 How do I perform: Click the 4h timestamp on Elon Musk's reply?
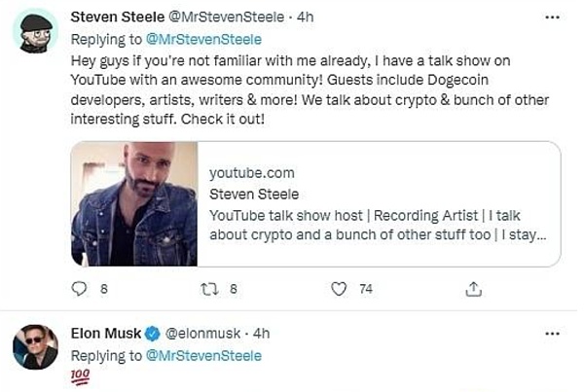click(260, 334)
